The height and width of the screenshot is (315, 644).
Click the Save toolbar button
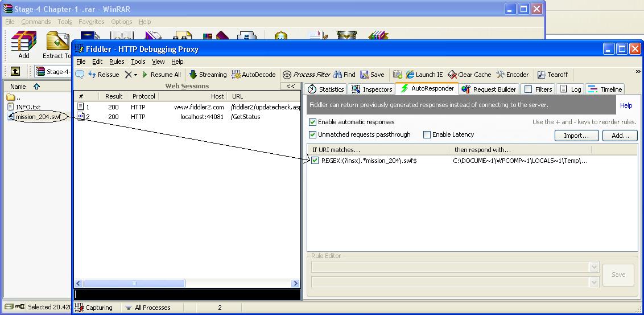372,75
